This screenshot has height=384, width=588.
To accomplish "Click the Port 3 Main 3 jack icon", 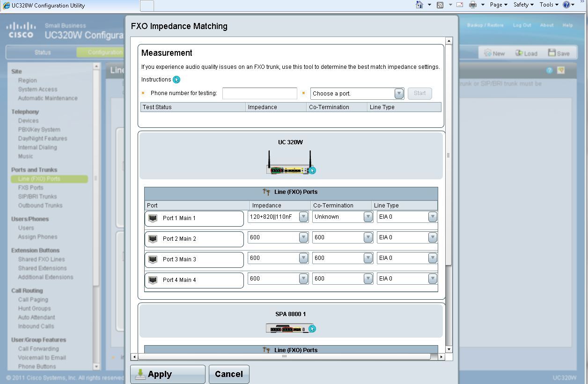I will click(x=153, y=259).
